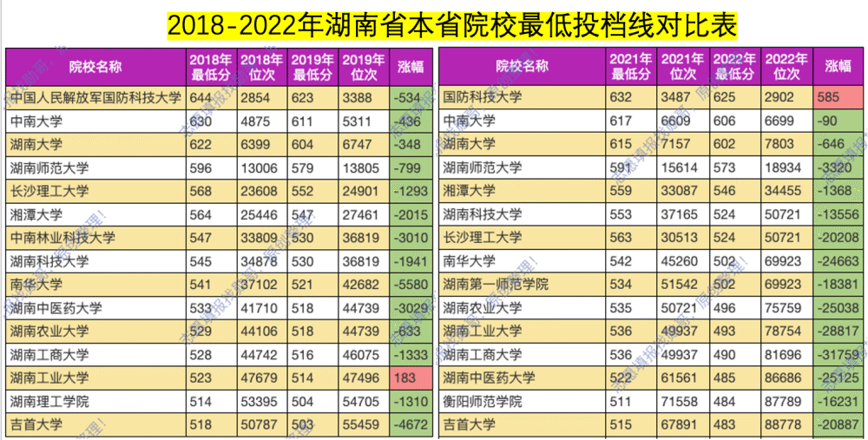Click the change value -90

click(x=838, y=121)
